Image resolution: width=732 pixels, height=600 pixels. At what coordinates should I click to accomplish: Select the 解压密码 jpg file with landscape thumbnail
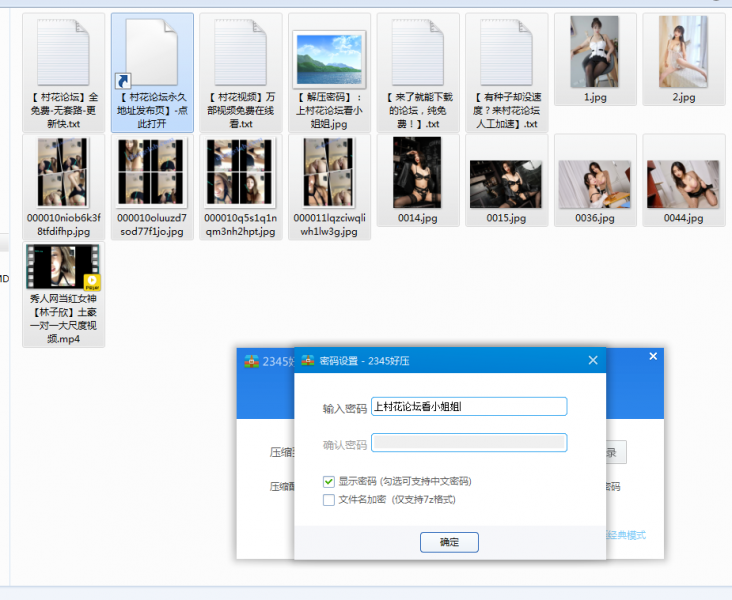[x=329, y=58]
